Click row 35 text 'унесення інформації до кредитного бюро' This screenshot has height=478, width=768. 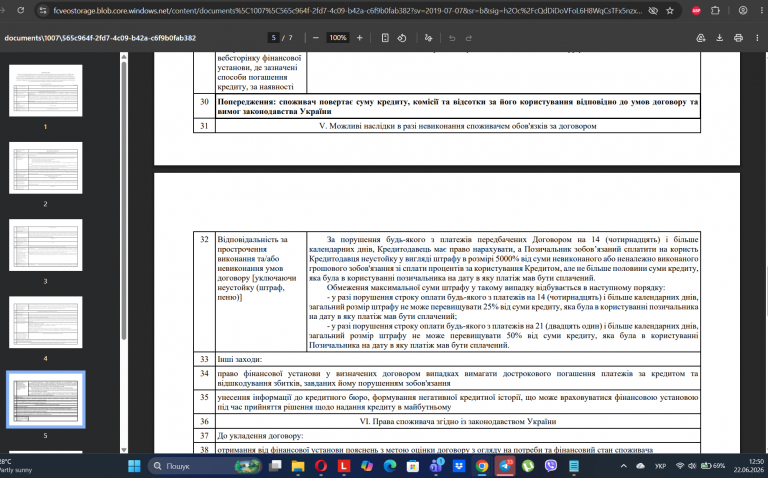457,402
